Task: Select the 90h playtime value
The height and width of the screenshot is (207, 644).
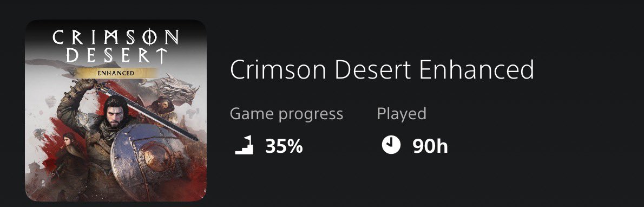Action: click(430, 146)
